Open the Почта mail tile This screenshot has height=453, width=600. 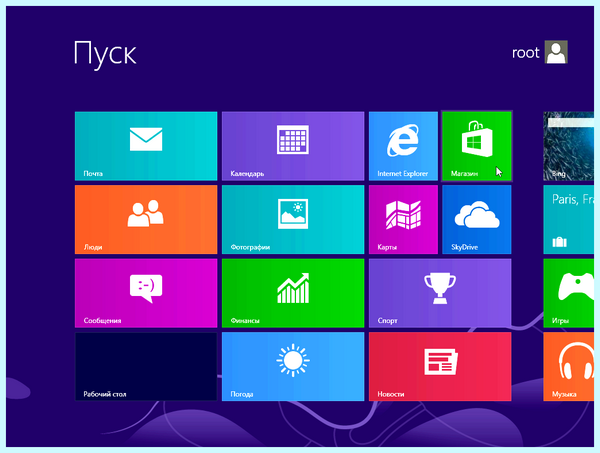tap(146, 146)
